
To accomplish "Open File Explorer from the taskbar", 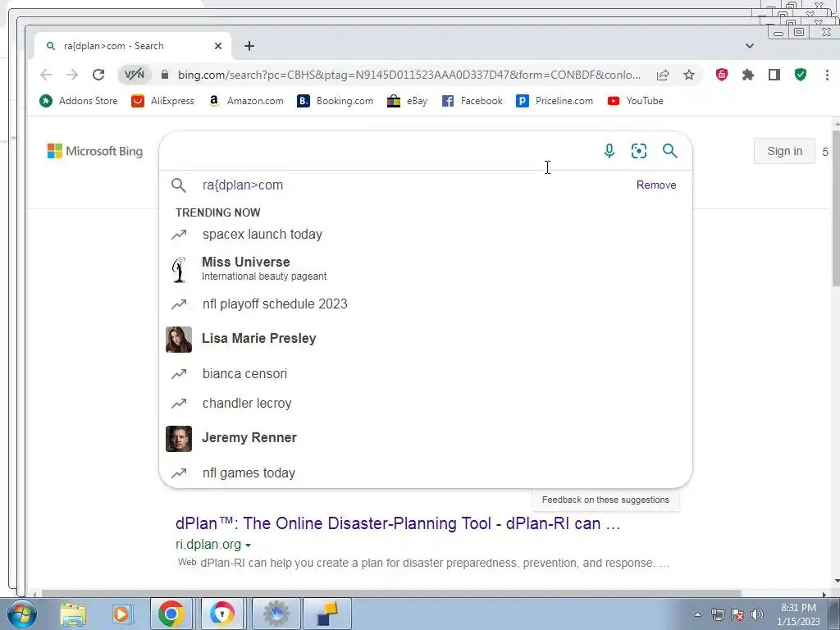I will click(x=73, y=614).
